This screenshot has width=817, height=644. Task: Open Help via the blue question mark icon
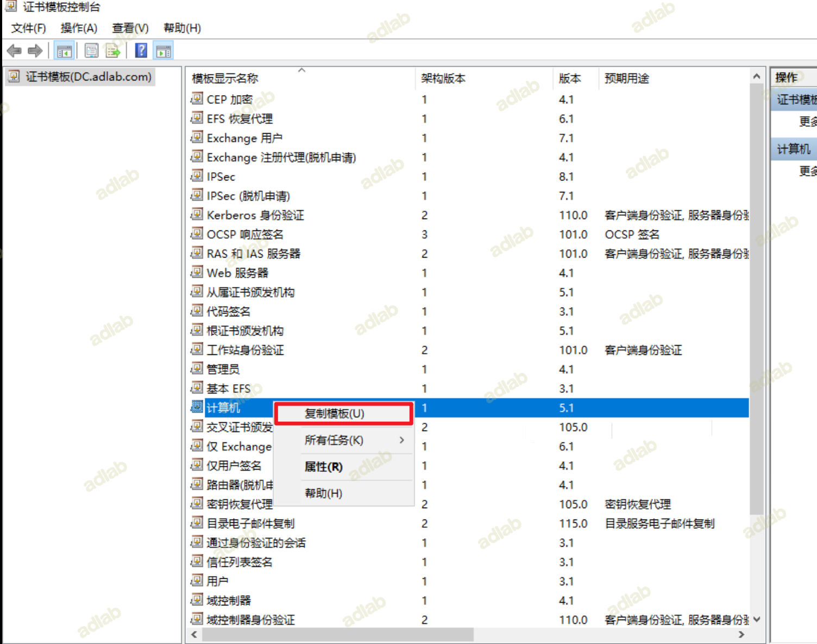click(141, 51)
